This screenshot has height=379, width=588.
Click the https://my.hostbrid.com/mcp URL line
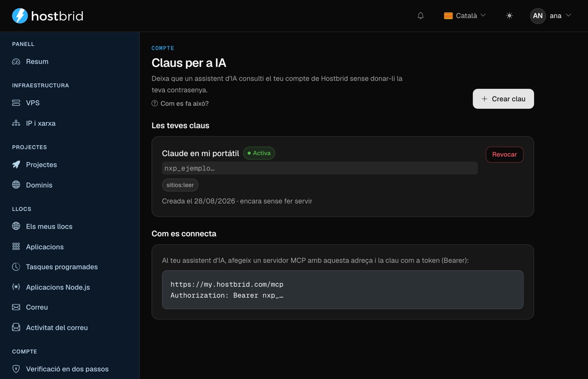tap(227, 284)
